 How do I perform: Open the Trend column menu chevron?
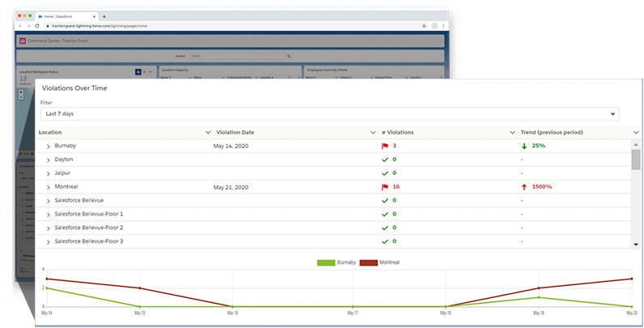636,132
